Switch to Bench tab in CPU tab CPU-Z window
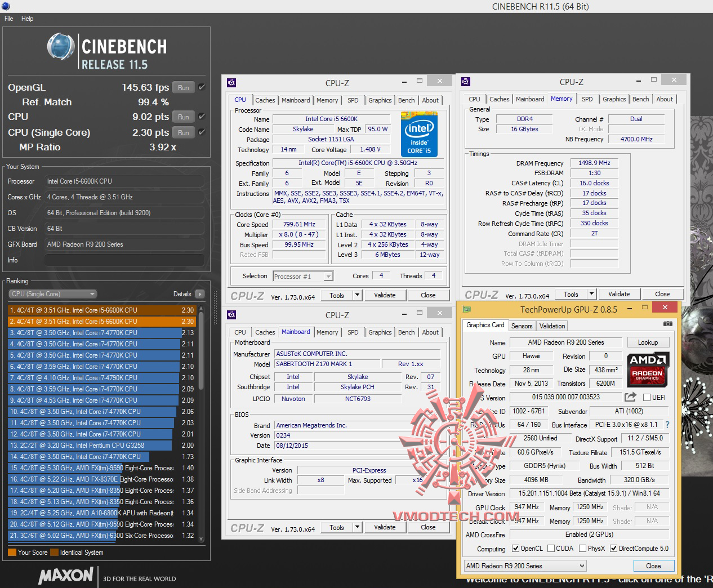This screenshot has height=588, width=713. tap(406, 100)
